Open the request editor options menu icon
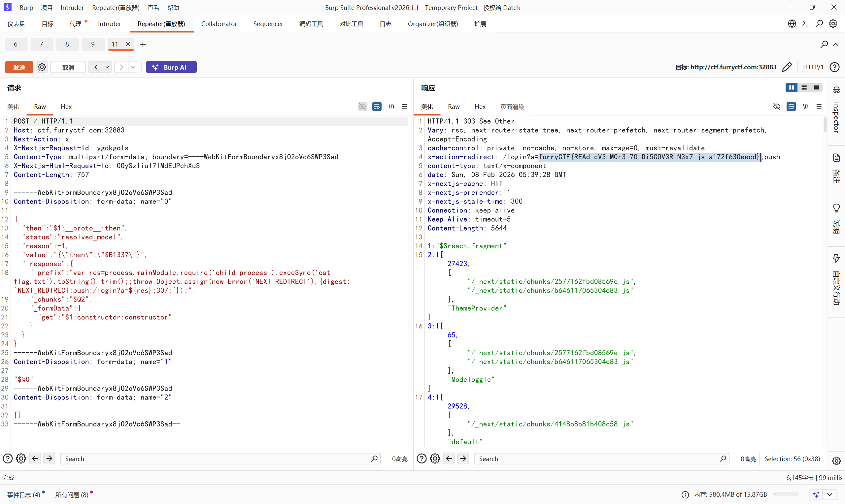This screenshot has height=504, width=845. coord(404,107)
